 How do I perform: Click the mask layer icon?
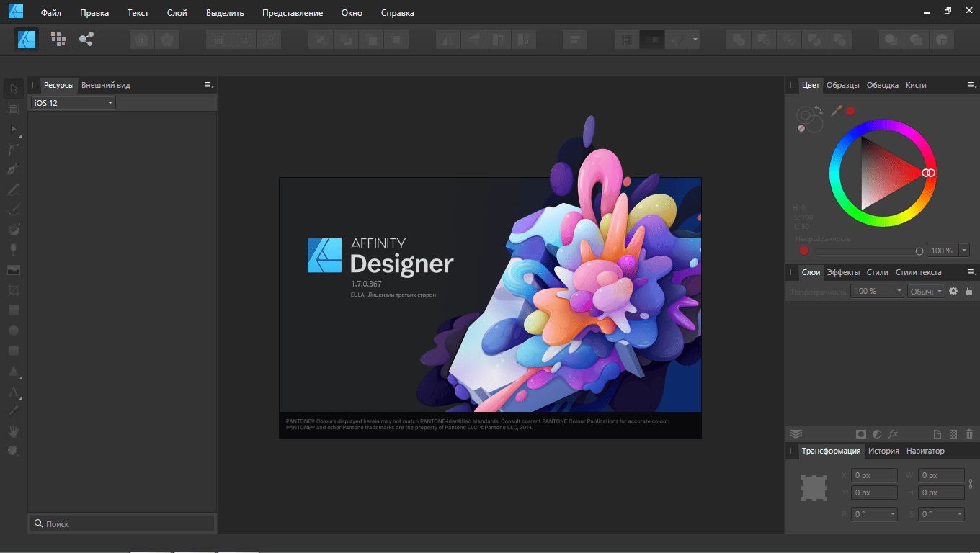coord(860,434)
